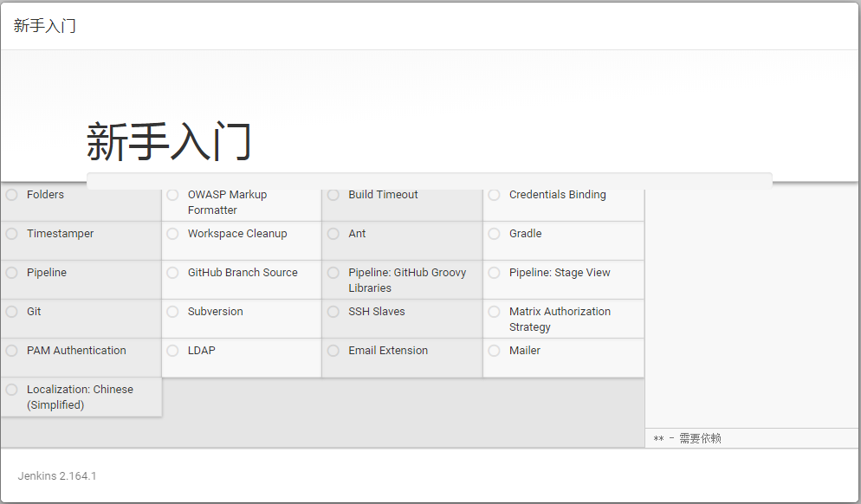Select Matrix Authorization Strategy plugin circle

pyautogui.click(x=495, y=312)
